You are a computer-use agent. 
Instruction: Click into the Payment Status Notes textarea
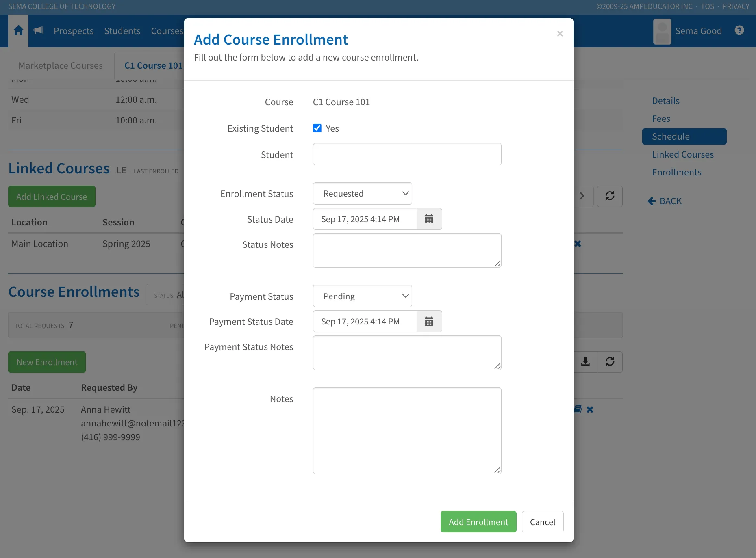click(407, 353)
